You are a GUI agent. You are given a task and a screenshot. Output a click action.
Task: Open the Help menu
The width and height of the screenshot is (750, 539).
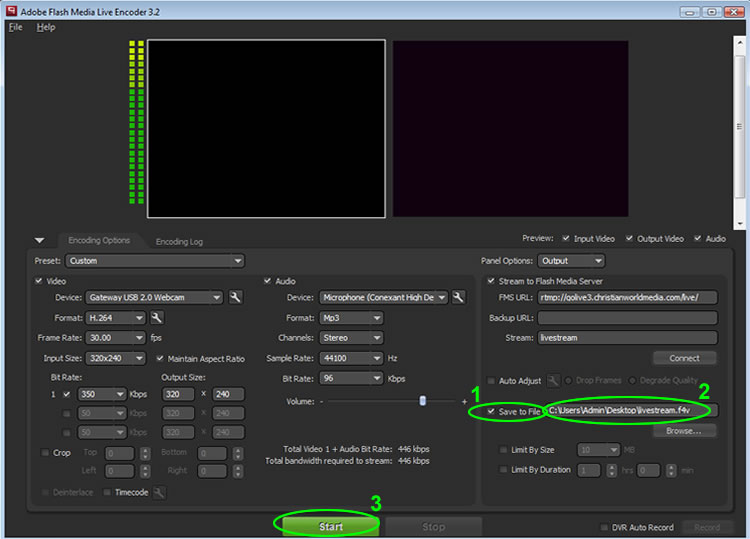coord(45,27)
